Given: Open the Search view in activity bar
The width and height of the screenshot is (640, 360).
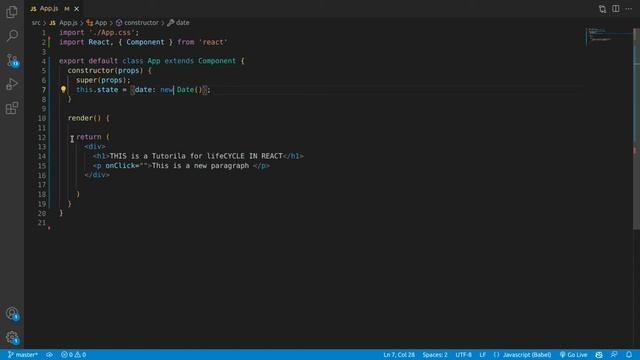Looking at the screenshot, I should tap(12, 36).
